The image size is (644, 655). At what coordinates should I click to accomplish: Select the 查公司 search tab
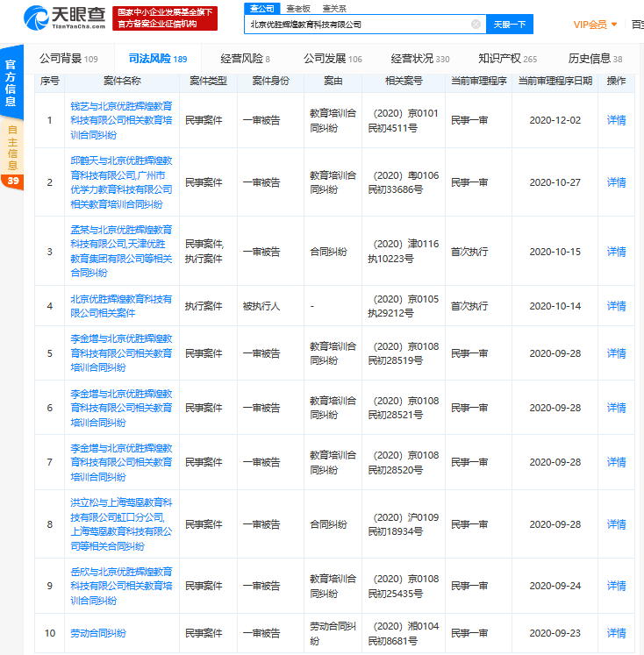(x=262, y=8)
